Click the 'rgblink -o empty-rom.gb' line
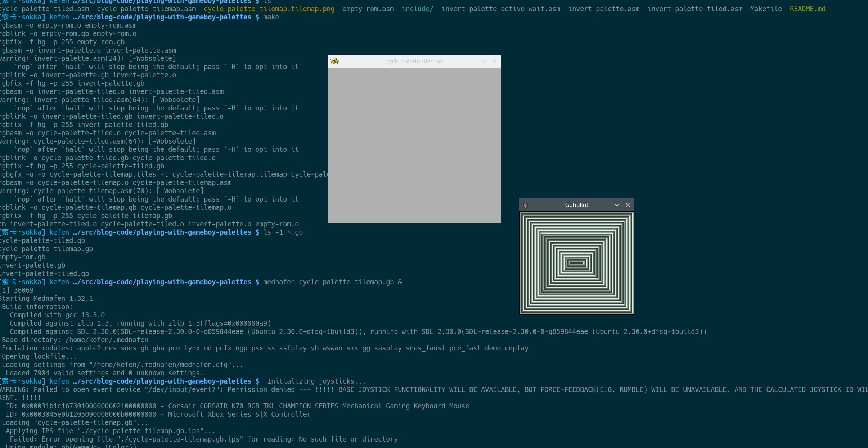Image resolution: width=868 pixels, height=448 pixels. (x=68, y=33)
